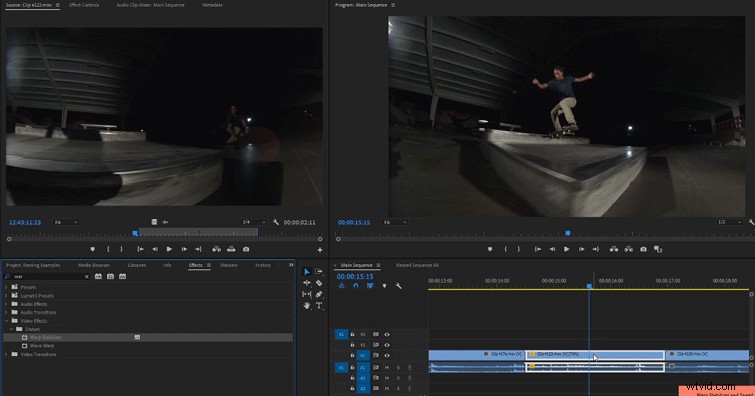Screen dimensions: 755x396
Task: Open comparison view in Program monitor
Action: click(x=658, y=249)
